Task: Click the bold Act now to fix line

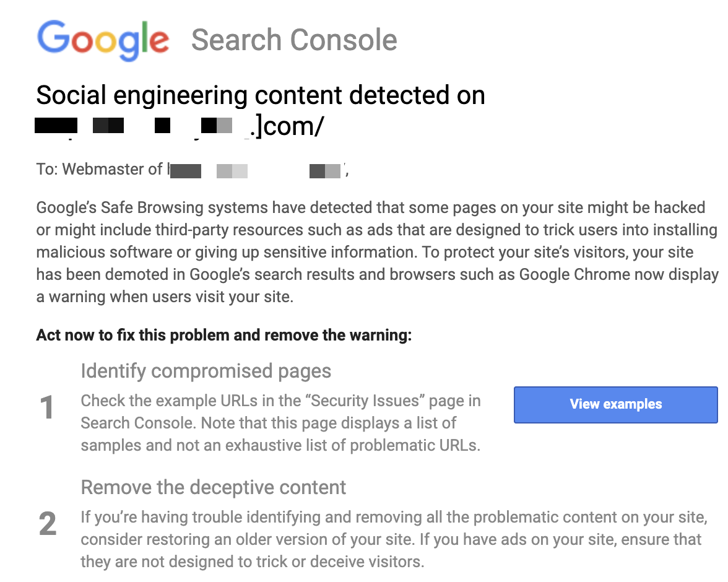Action: [224, 335]
